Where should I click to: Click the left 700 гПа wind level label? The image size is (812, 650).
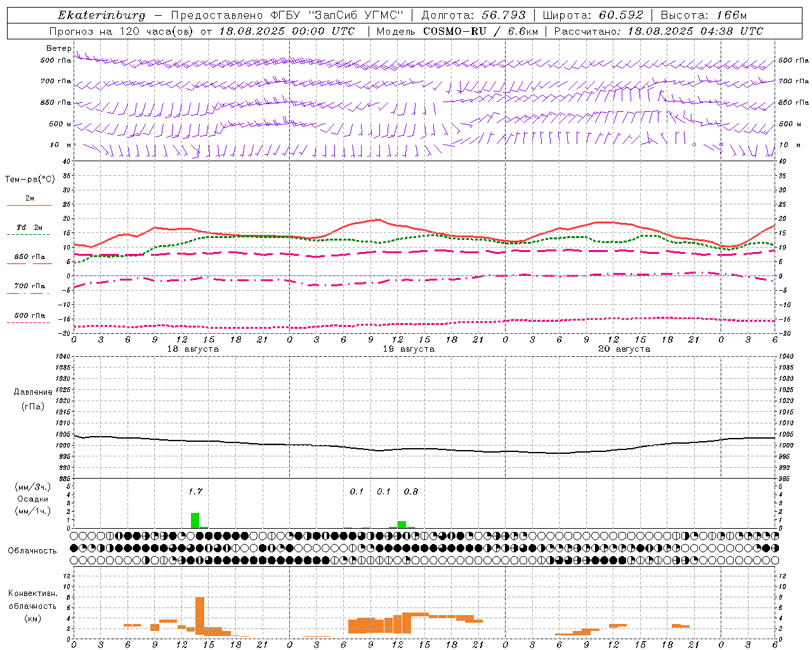[56, 81]
